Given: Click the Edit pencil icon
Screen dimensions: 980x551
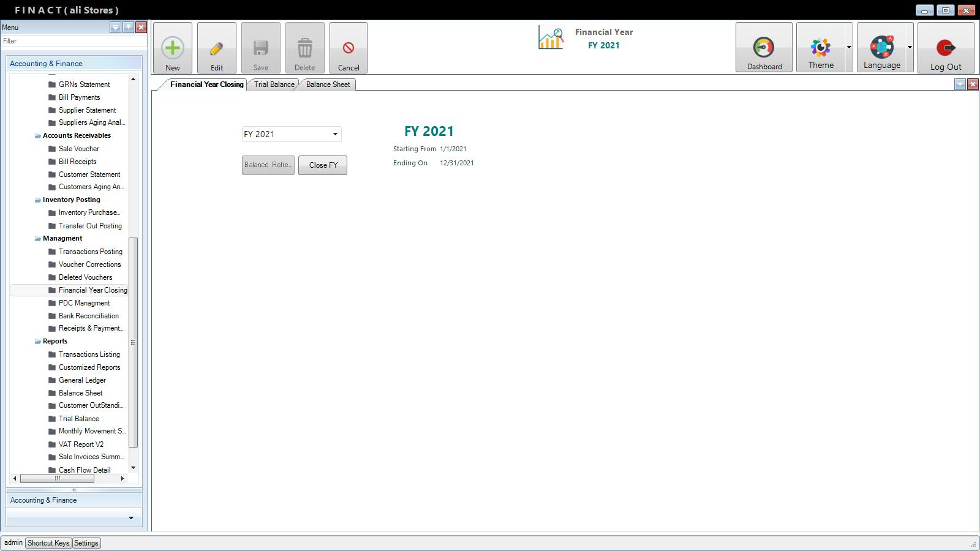Looking at the screenshot, I should [x=216, y=48].
